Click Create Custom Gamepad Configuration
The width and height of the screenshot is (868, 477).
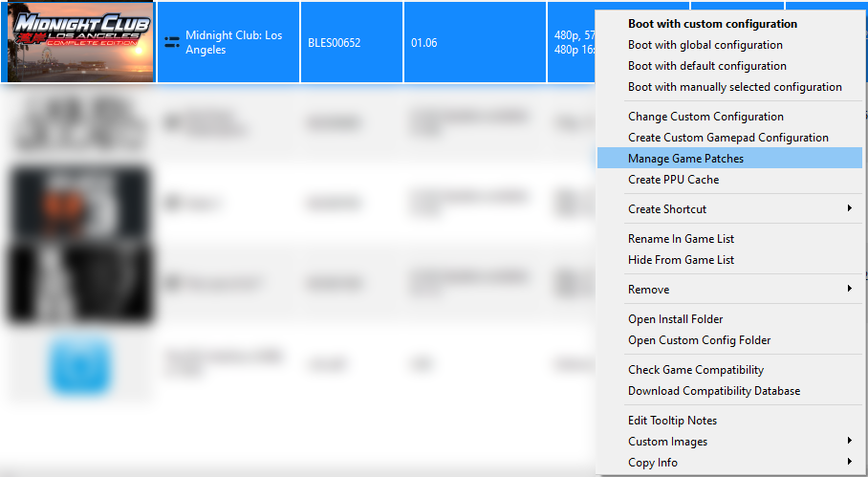[727, 138]
